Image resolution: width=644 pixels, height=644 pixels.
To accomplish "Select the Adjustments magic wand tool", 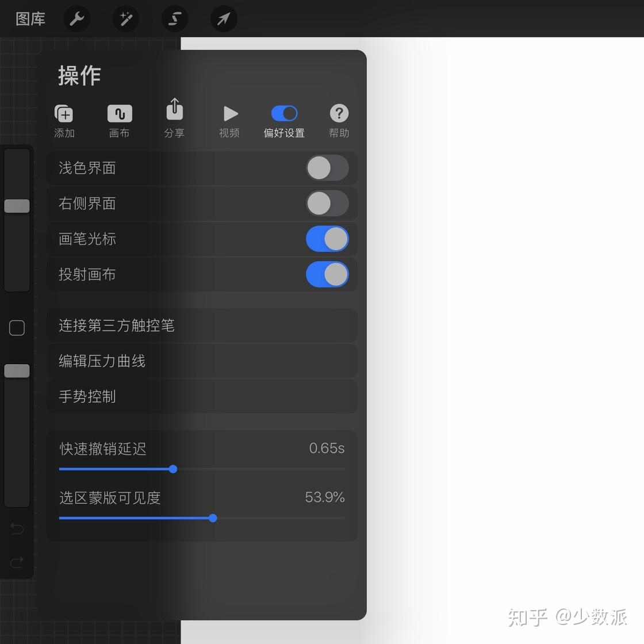I will 125,18.
